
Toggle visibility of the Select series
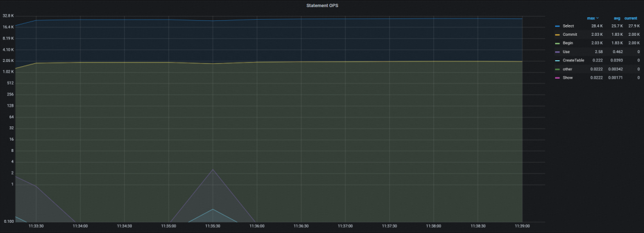568,26
